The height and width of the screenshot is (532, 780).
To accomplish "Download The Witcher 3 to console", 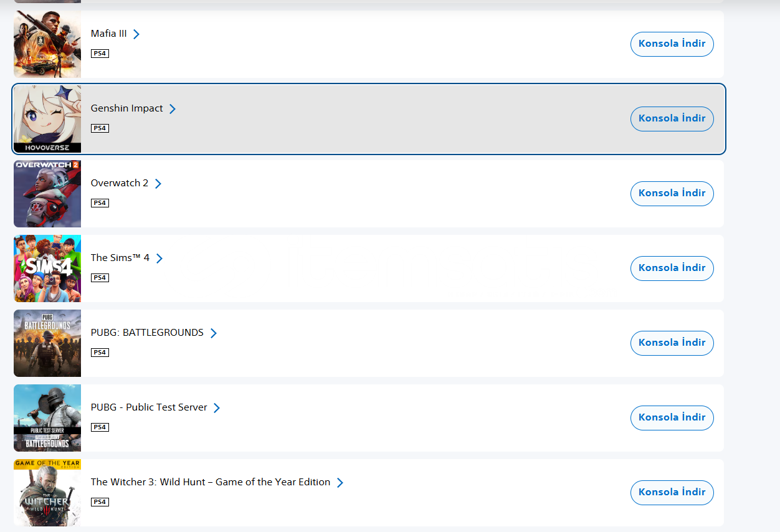I will 672,493.
